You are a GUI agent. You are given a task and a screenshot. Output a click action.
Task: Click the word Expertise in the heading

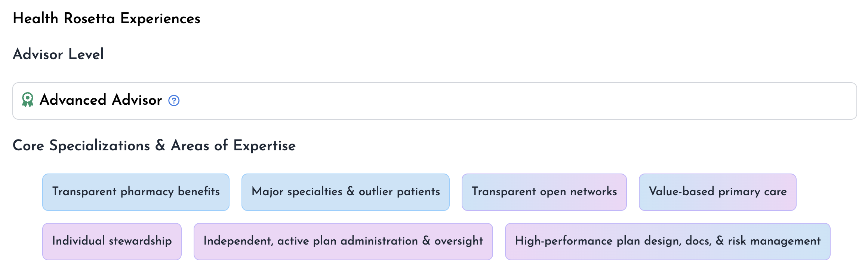[264, 145]
